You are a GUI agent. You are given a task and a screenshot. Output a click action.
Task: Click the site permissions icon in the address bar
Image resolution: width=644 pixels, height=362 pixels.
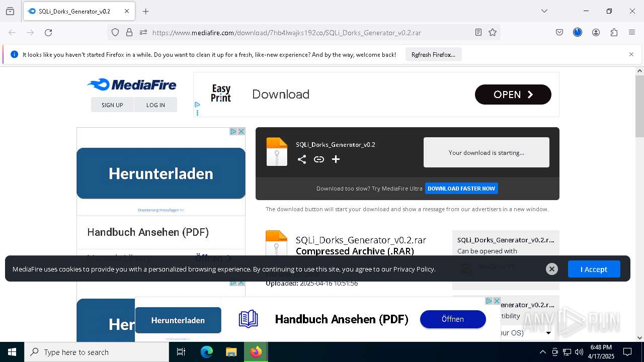(x=143, y=32)
